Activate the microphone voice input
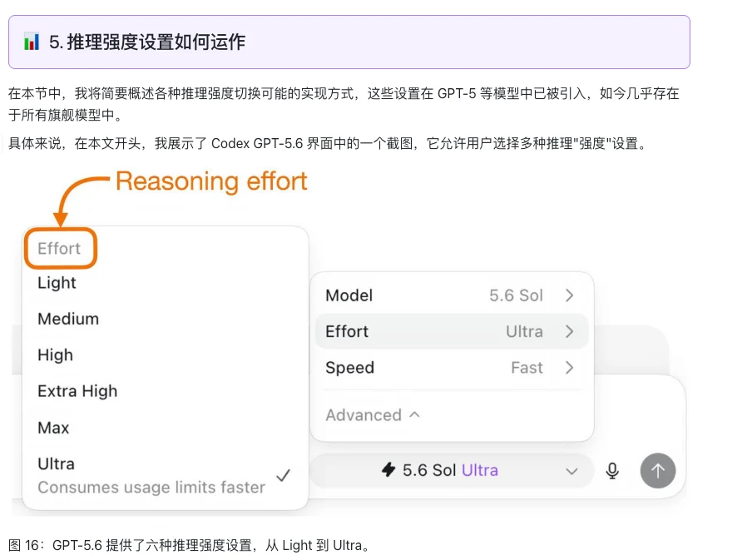The width and height of the screenshot is (752, 560). tap(612, 471)
